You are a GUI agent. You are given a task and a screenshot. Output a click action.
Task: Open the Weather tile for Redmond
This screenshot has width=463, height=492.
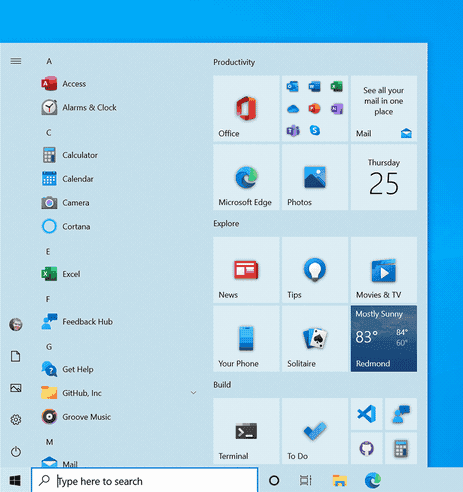tap(384, 339)
